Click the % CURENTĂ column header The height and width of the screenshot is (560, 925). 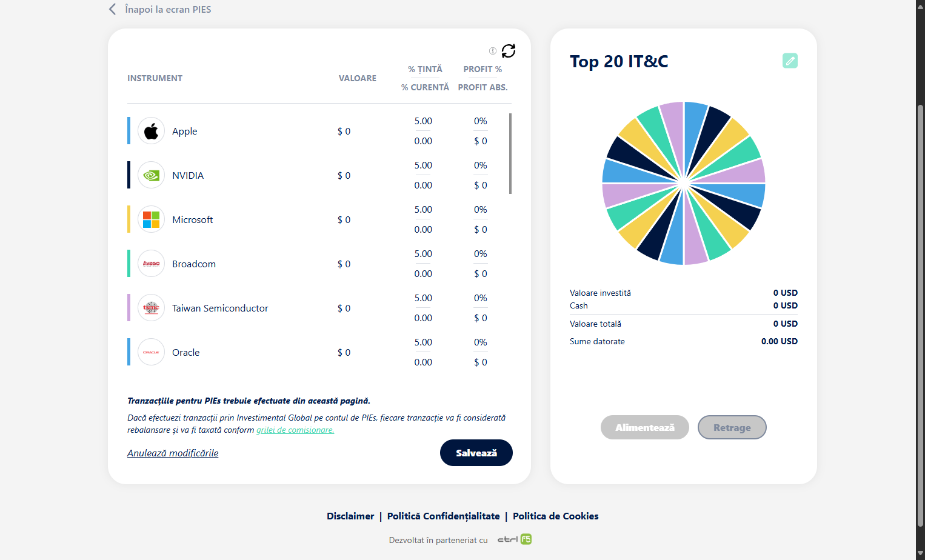(x=425, y=87)
